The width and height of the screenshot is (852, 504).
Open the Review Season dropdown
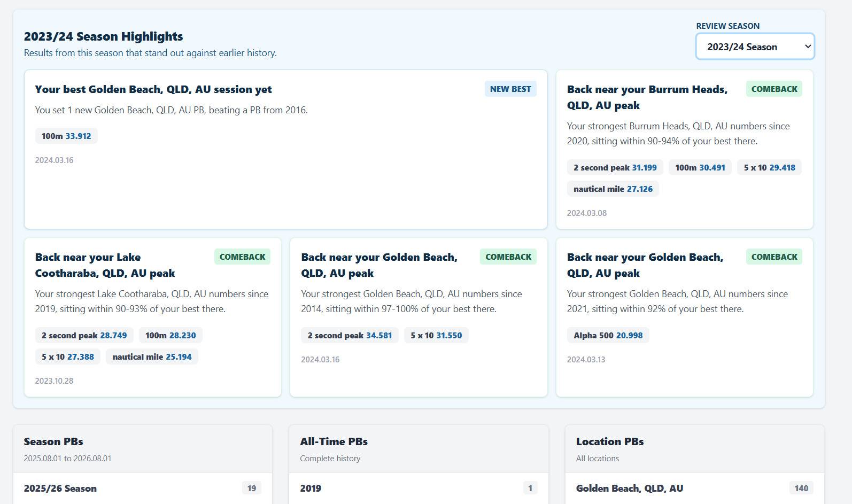(755, 46)
